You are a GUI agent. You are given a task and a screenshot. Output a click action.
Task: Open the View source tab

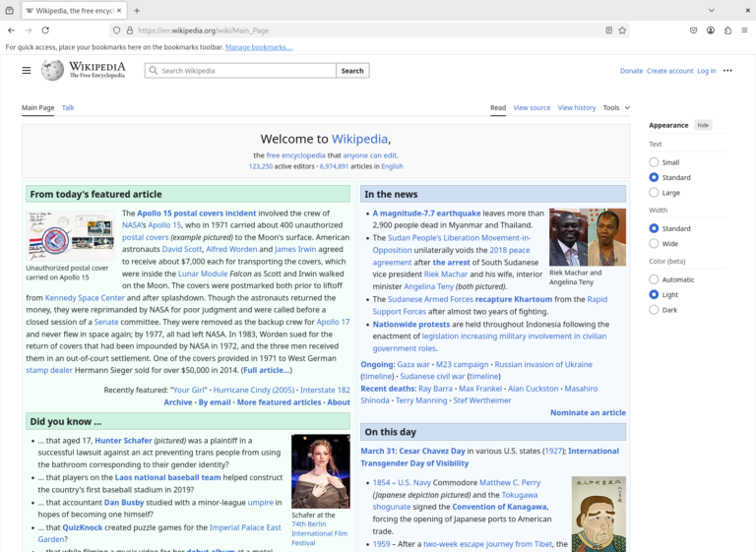[x=532, y=107]
